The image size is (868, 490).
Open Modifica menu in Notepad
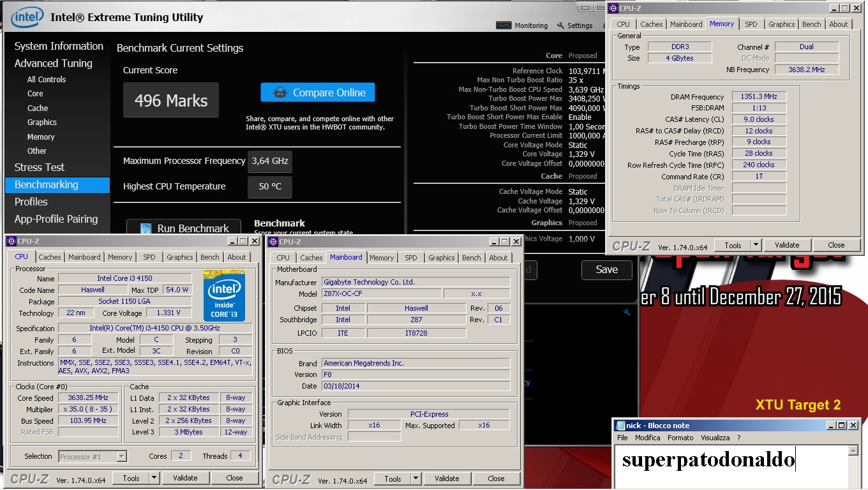[647, 438]
